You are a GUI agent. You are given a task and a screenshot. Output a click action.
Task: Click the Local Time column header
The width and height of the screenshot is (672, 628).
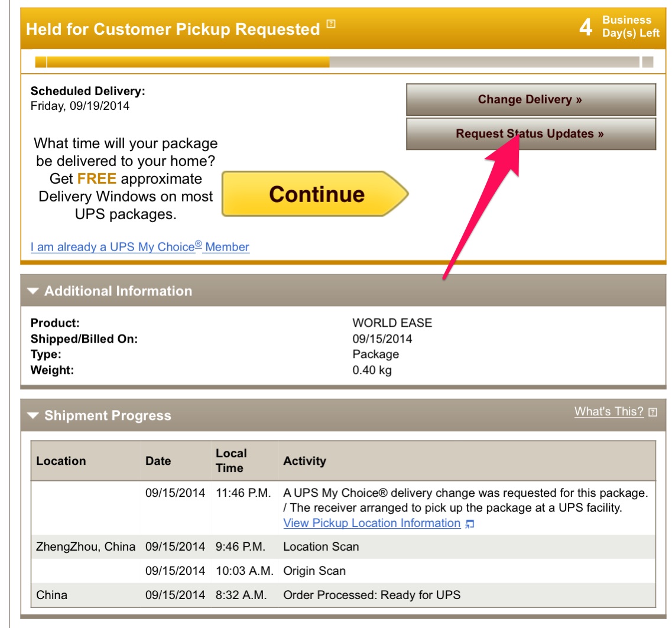(x=232, y=460)
